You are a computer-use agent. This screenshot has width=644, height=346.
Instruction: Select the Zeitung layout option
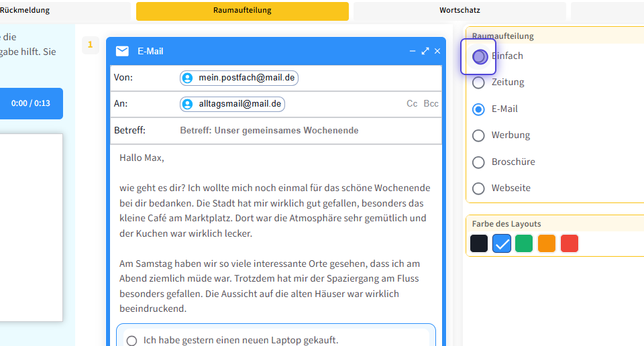478,82
